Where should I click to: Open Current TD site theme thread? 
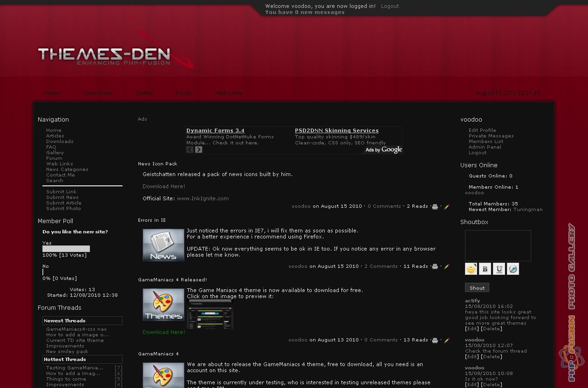pyautogui.click(x=75, y=340)
